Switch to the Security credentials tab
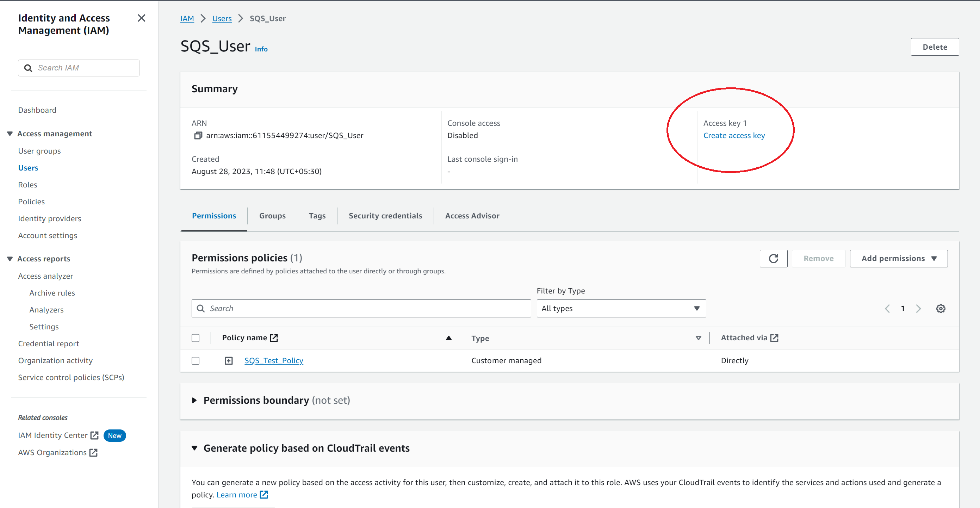The width and height of the screenshot is (980, 508). (385, 215)
